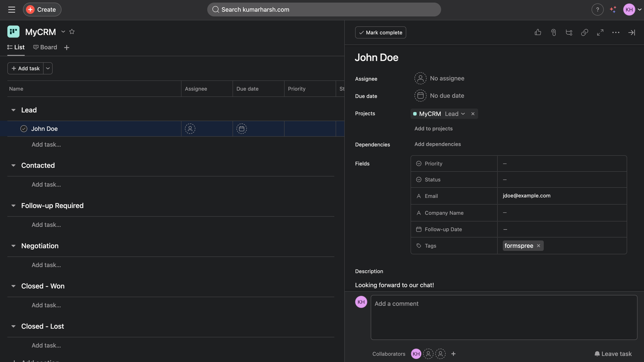Viewport: 644px width, 362px height.
Task: Star the MyCRM project
Action: 72,32
